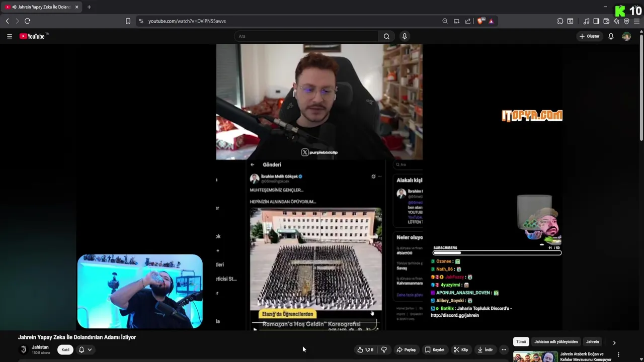Screen dimensions: 644x362
Task: Reload the page
Action: (27, 21)
